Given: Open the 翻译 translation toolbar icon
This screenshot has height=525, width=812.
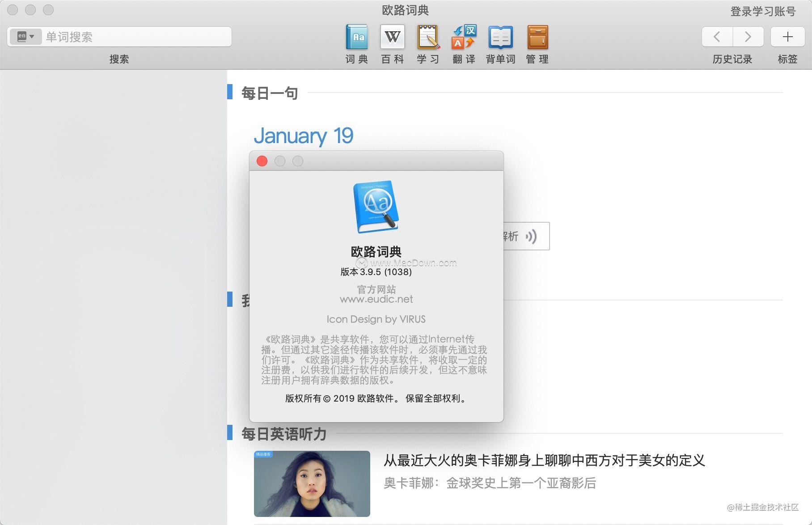Looking at the screenshot, I should [464, 37].
